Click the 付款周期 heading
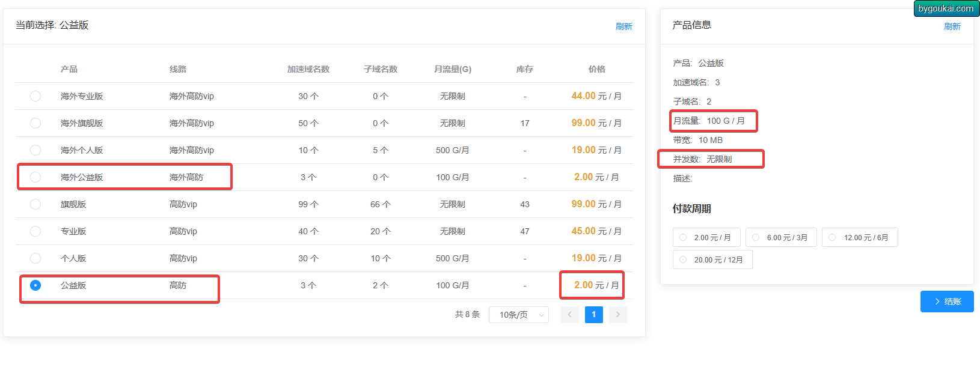 pos(691,208)
